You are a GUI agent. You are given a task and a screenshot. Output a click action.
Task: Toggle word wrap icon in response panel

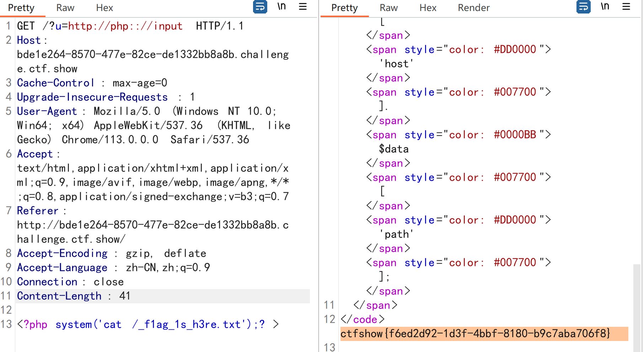coord(583,7)
